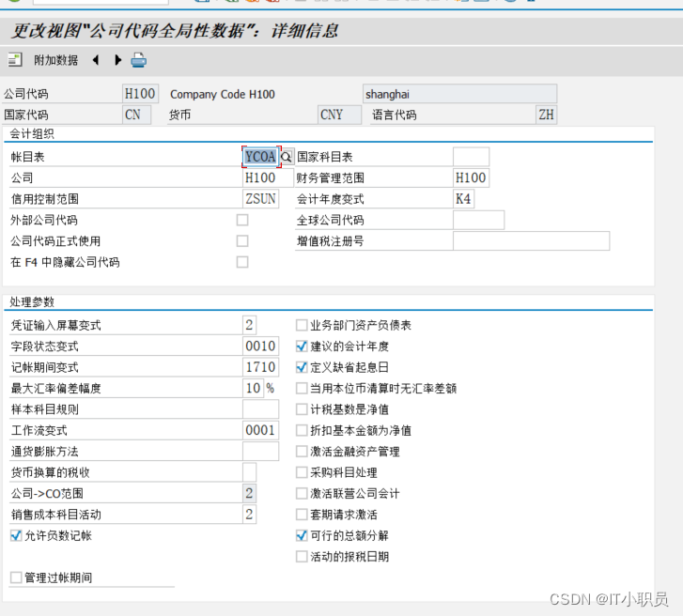Click the text "Company Code H100"

click(223, 94)
